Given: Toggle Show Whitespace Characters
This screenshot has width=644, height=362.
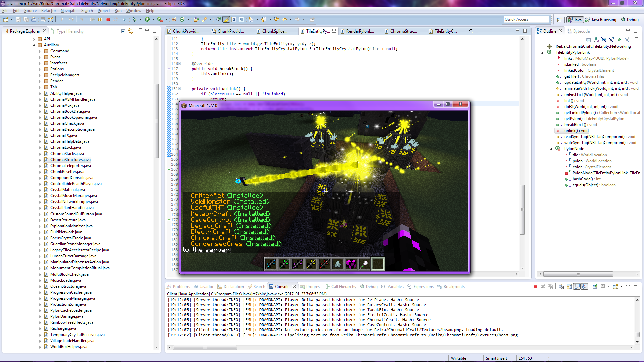Looking at the screenshot, I should tap(241, 19).
